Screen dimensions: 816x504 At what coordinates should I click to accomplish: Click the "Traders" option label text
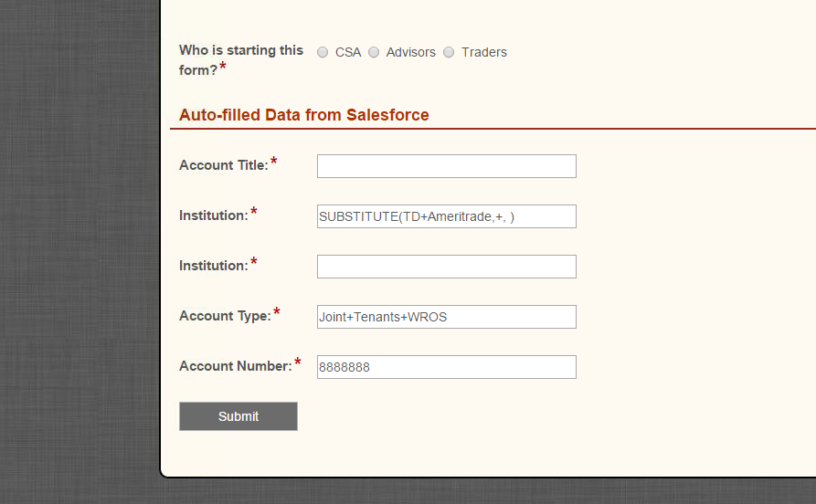pos(484,52)
